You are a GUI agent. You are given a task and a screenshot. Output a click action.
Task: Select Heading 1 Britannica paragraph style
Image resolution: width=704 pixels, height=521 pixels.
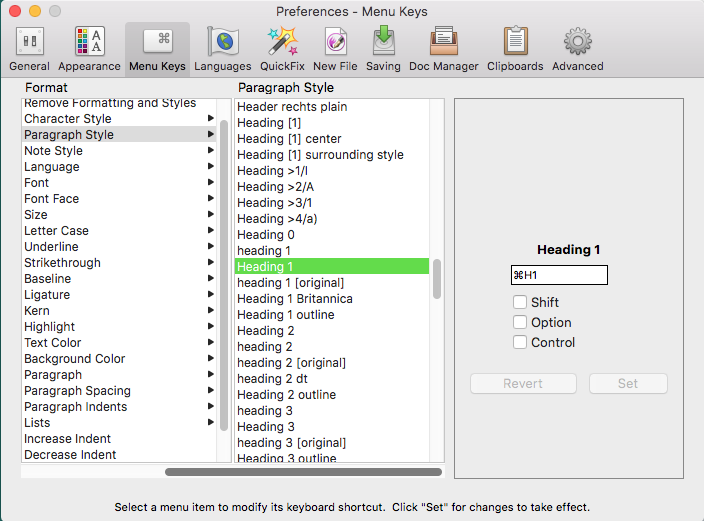(x=295, y=299)
